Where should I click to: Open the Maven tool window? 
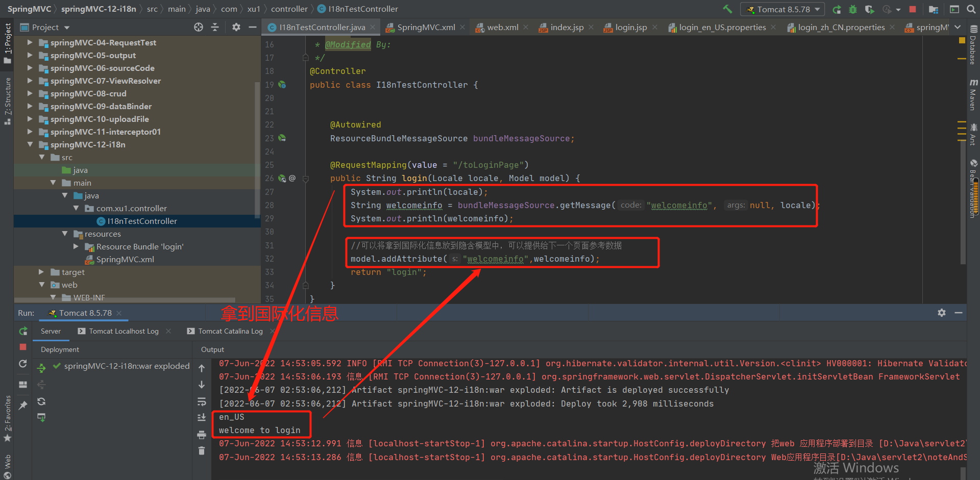pos(973,95)
